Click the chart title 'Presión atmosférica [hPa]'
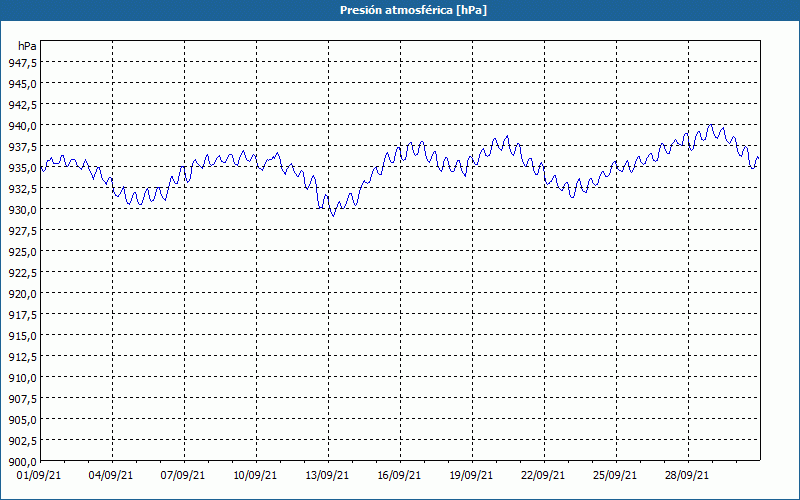Screen dimensions: 800x500 pyautogui.click(x=413, y=10)
